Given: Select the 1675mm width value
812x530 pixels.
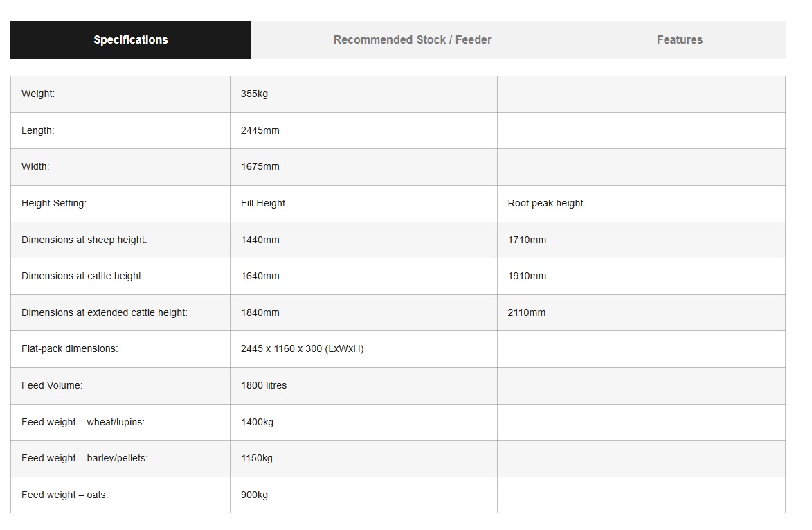Looking at the screenshot, I should [260, 167].
